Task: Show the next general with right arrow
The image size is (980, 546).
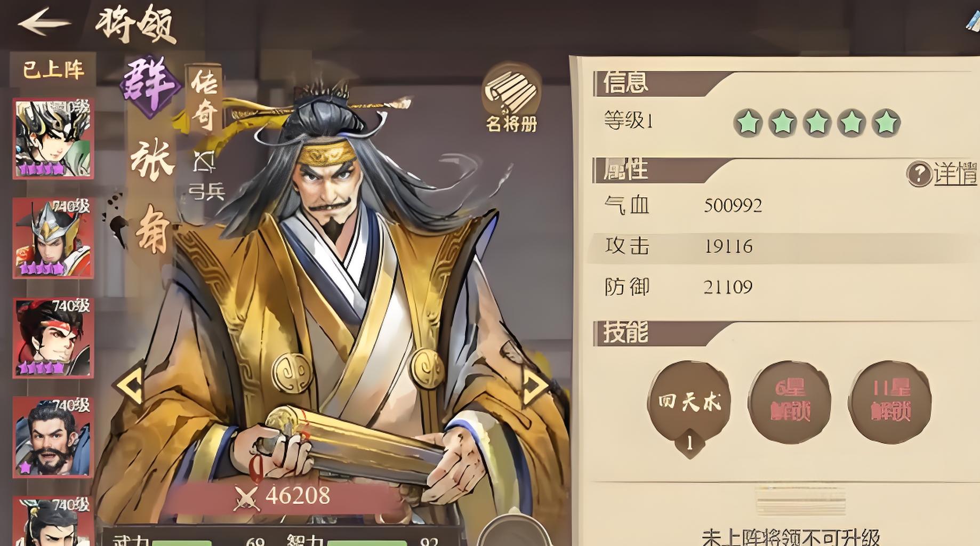Action: point(534,384)
